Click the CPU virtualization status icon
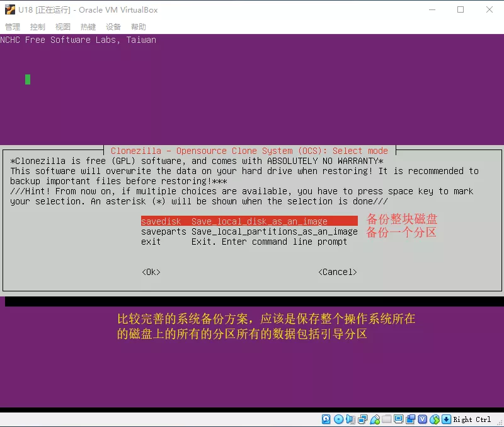 [x=423, y=419]
